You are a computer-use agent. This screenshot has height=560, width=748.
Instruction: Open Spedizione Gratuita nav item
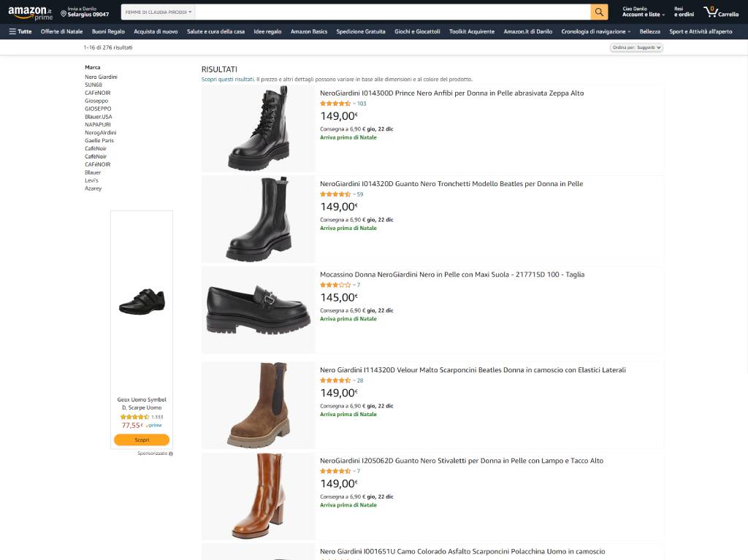click(361, 31)
